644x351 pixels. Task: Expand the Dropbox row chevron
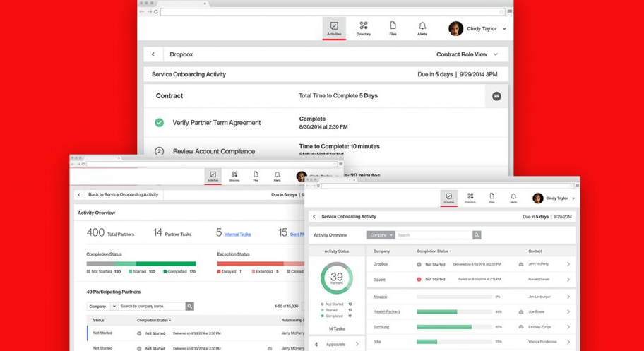coord(568,264)
